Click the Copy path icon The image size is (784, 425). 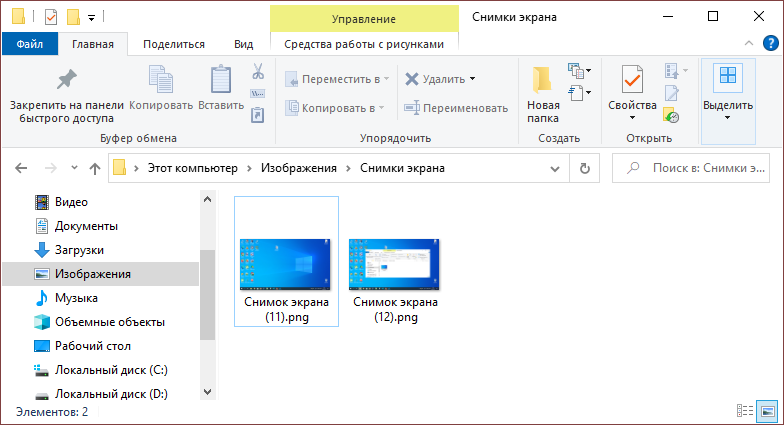click(258, 94)
